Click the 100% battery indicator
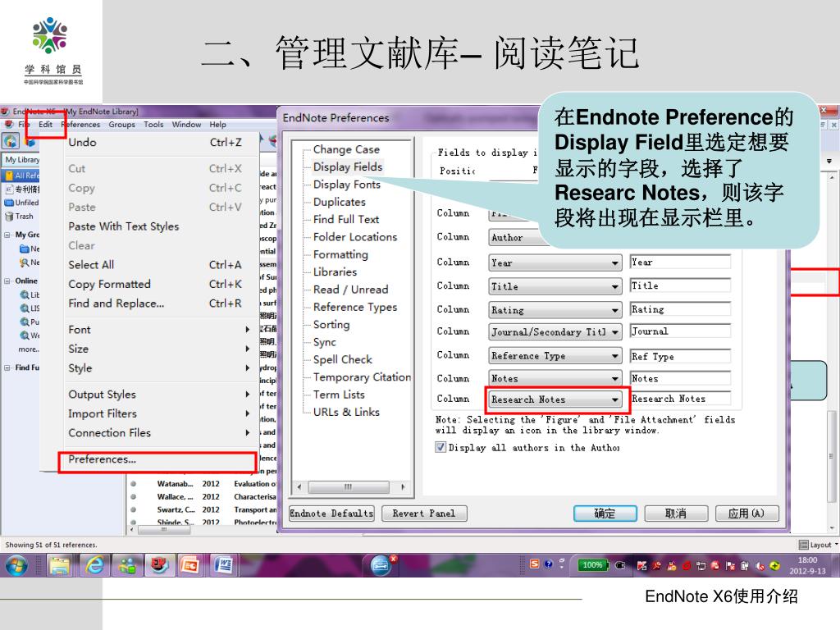 [592, 564]
